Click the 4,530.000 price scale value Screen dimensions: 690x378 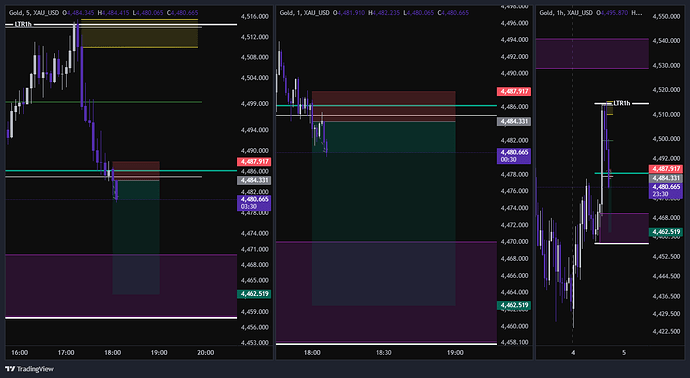tap(666, 66)
